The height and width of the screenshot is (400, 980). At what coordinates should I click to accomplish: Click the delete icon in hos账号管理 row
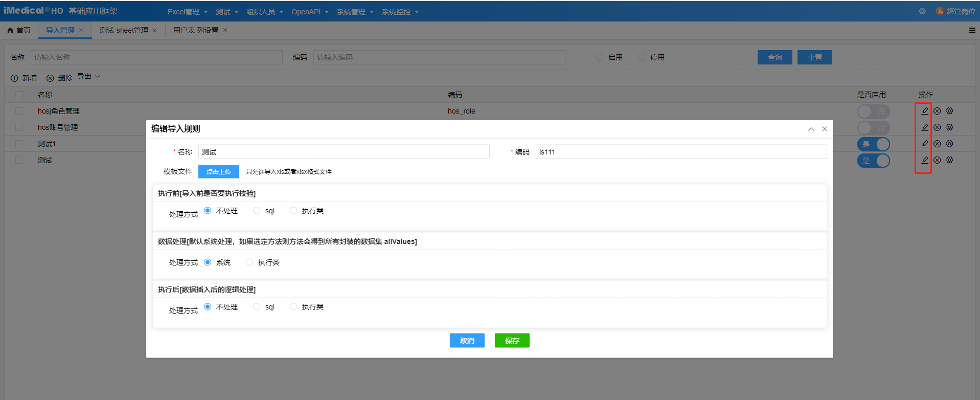(937, 127)
